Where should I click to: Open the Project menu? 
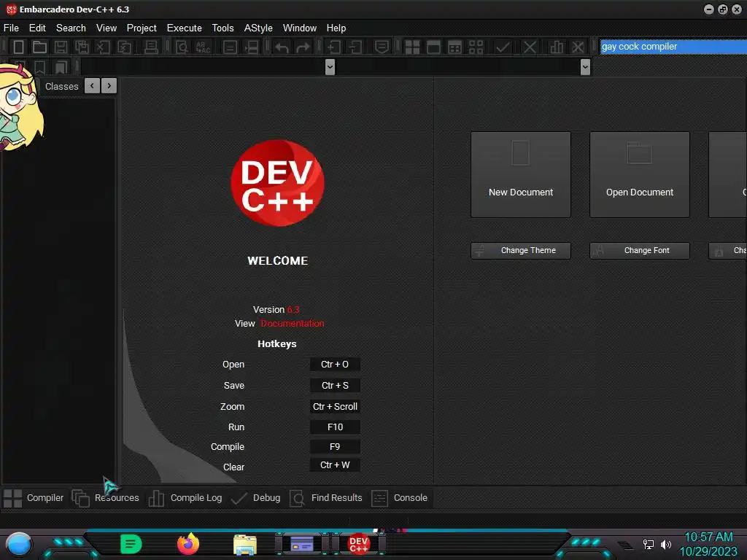(x=142, y=28)
